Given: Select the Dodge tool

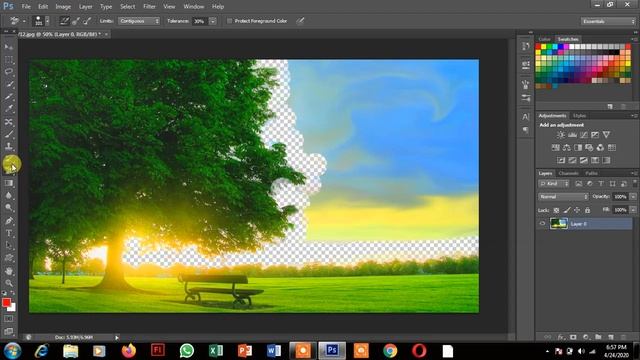Looking at the screenshot, I should 9,208.
